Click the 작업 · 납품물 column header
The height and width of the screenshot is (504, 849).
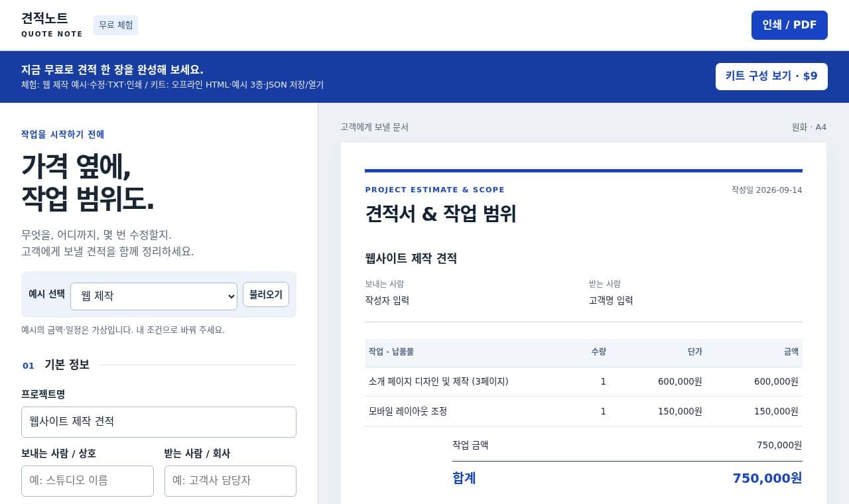click(391, 352)
